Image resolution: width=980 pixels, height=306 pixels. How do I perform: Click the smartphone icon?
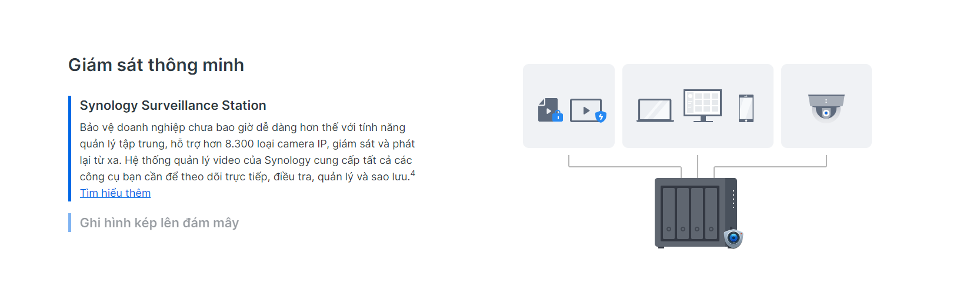pos(746,108)
